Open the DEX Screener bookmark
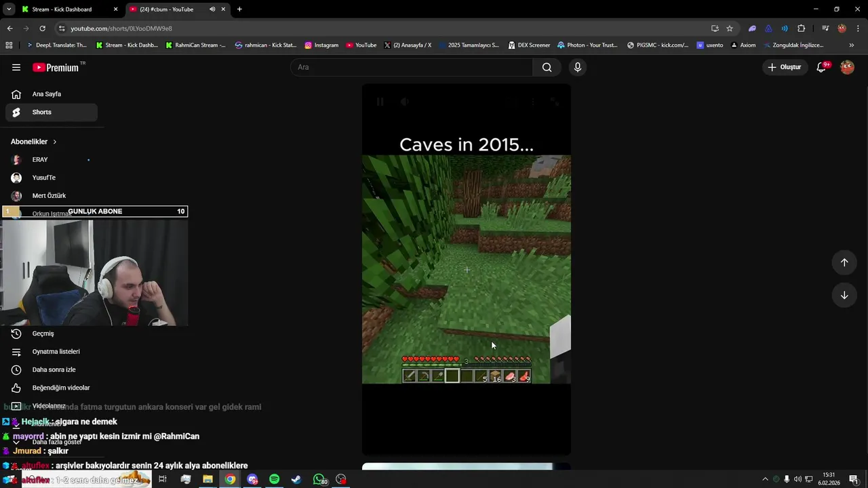Image resolution: width=868 pixels, height=488 pixels. point(529,45)
